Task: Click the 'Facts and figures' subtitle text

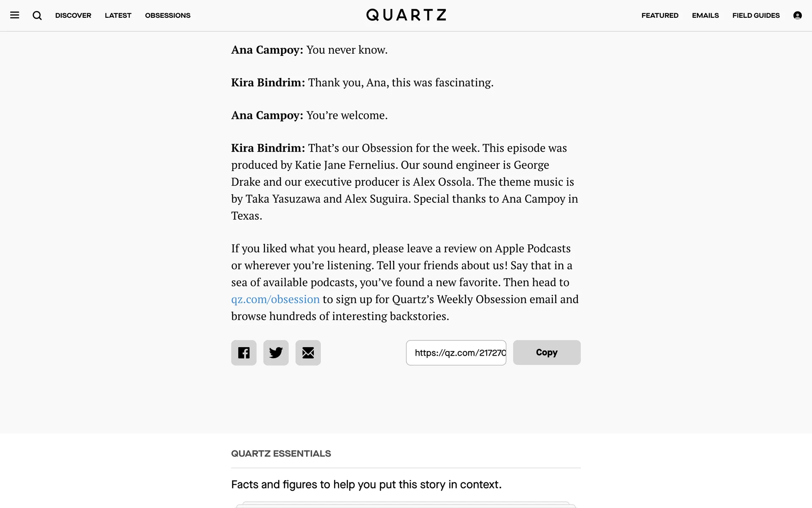Action: click(x=366, y=484)
